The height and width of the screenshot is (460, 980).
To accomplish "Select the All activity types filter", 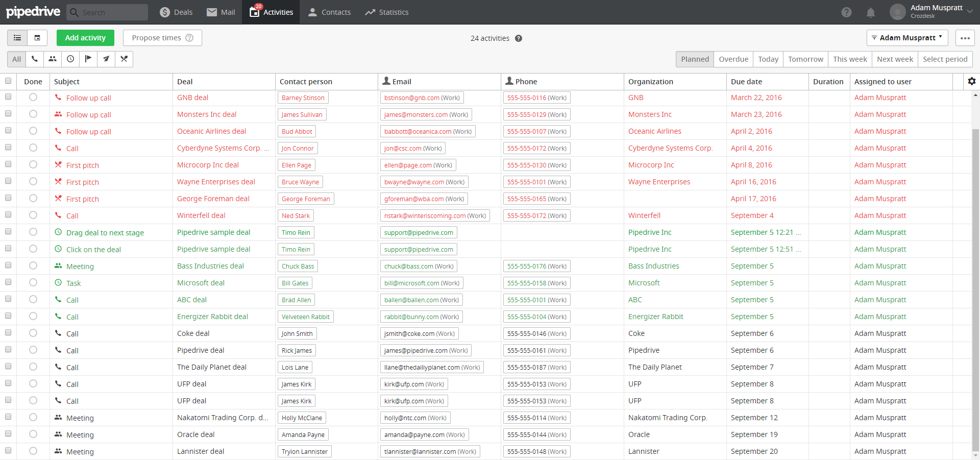I will click(x=17, y=59).
